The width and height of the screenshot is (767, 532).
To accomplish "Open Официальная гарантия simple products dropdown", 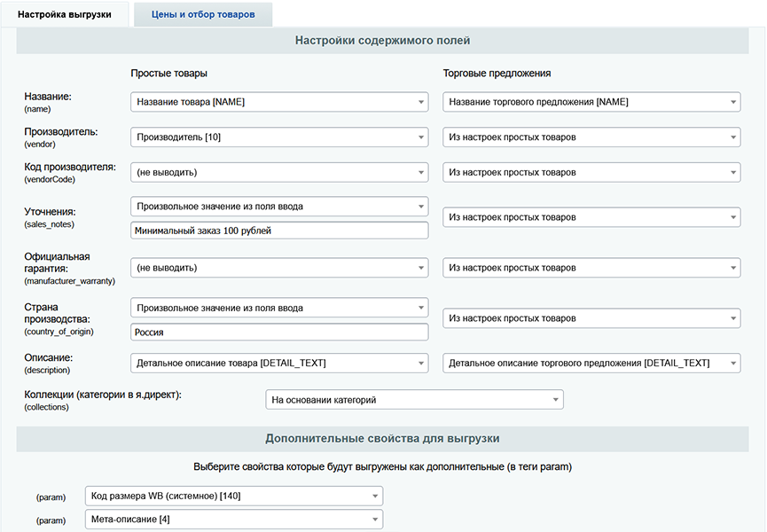I will pyautogui.click(x=279, y=267).
